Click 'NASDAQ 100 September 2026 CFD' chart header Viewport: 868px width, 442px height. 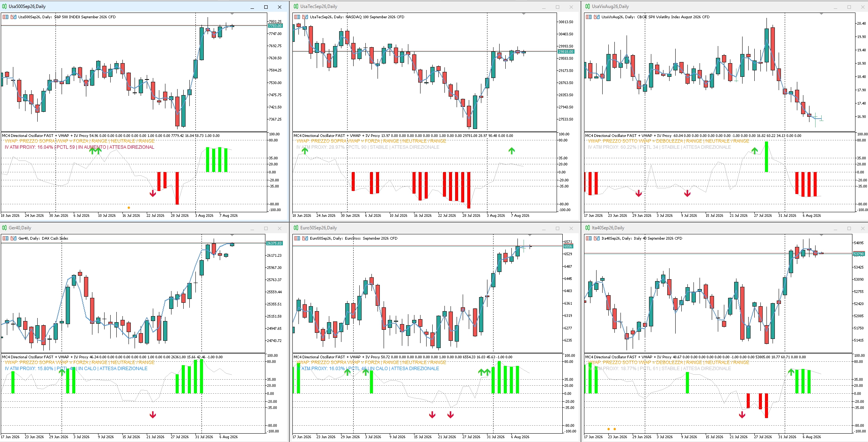coord(375,17)
